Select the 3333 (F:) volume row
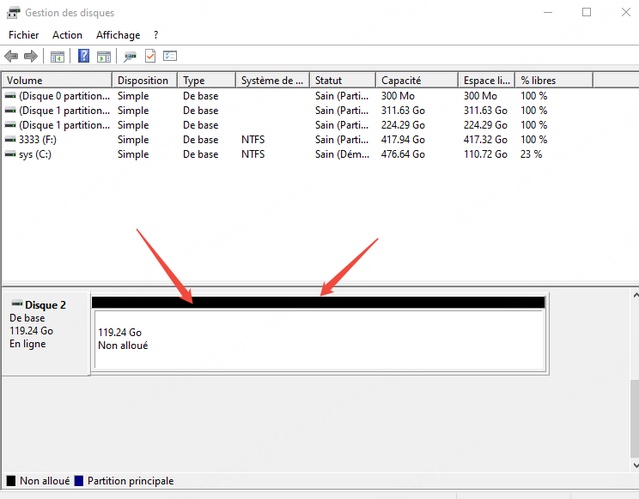Screen dimensions: 639x499 pos(297,139)
